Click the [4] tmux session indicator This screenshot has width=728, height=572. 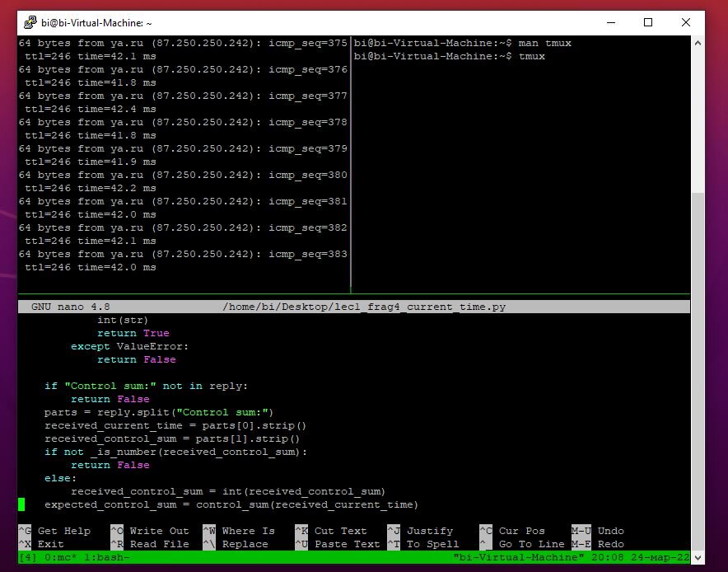click(28, 557)
